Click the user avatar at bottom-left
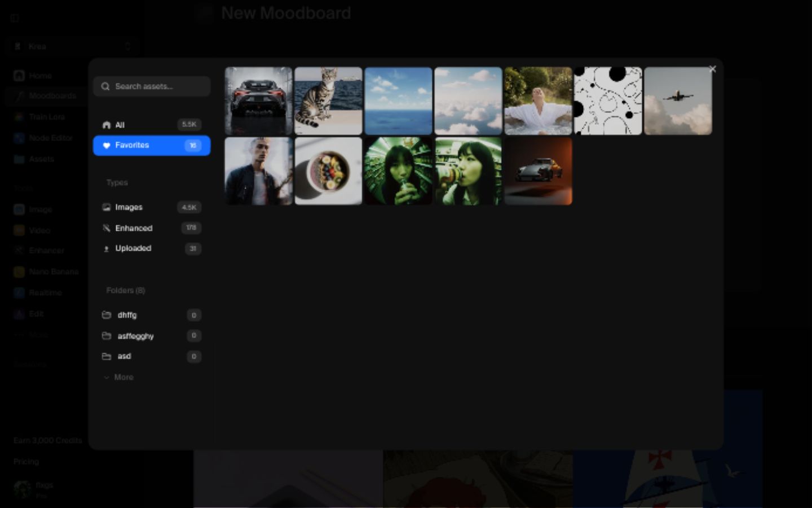812x508 pixels. (x=23, y=489)
